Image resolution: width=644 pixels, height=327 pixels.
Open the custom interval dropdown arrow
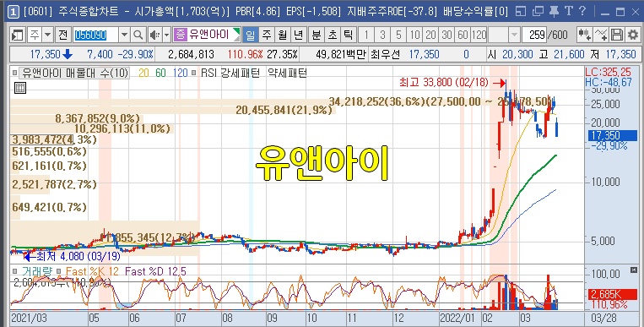514,35
